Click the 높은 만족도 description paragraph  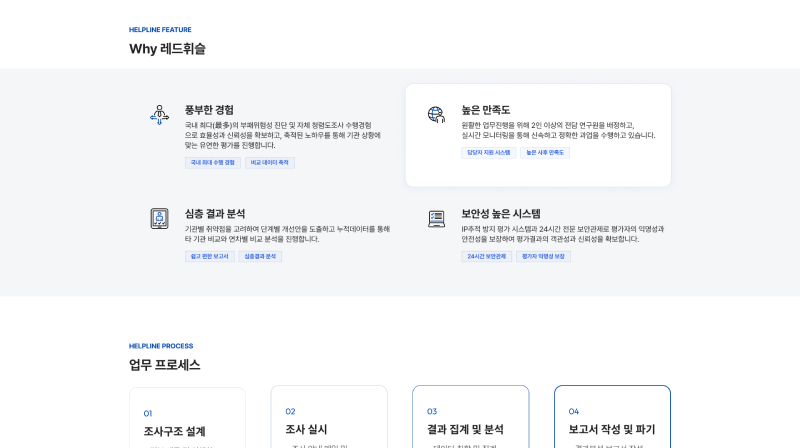point(558,130)
